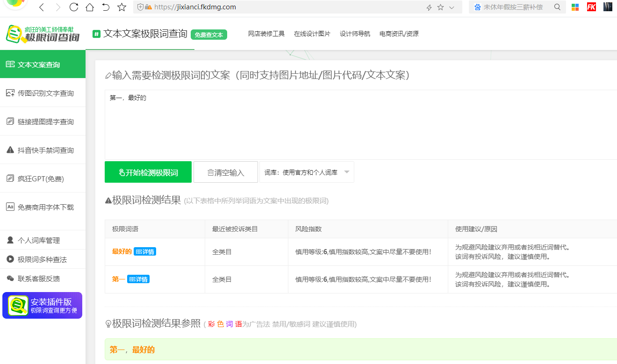This screenshot has width=617, height=364.
Task: Open 设计师导航 menu item
Action: coord(355,34)
